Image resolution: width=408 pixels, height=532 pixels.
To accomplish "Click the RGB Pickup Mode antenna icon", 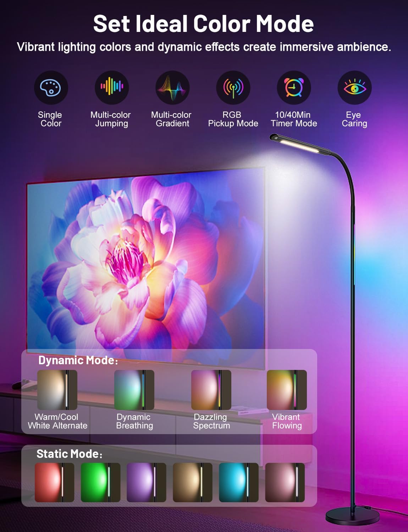I will coord(233,88).
